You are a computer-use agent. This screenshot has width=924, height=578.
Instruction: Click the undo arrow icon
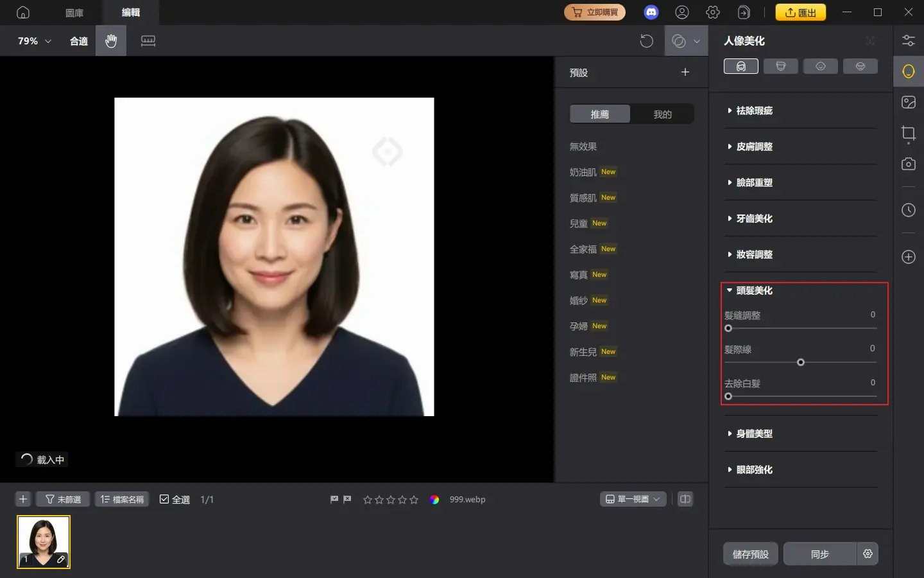[x=647, y=40]
